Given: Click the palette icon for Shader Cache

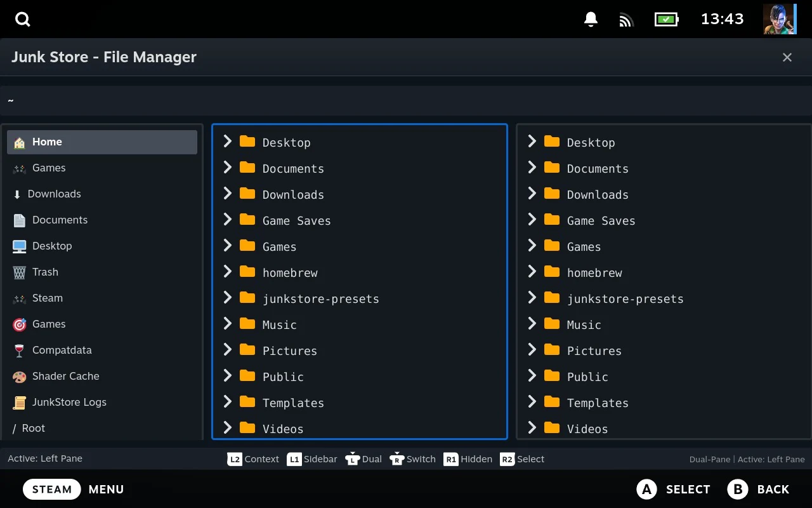Looking at the screenshot, I should pyautogui.click(x=20, y=377).
